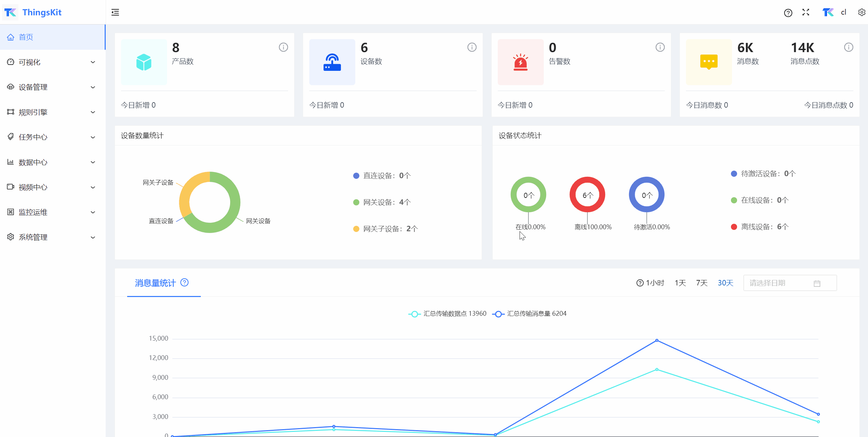Open the help question mark icon in header

(788, 13)
